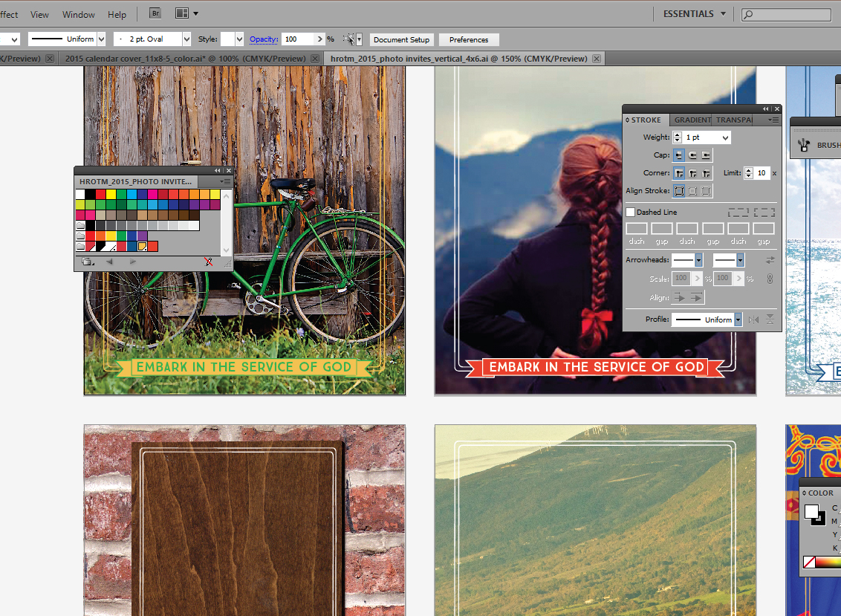Open the Window menu
This screenshot has width=841, height=616.
click(78, 14)
